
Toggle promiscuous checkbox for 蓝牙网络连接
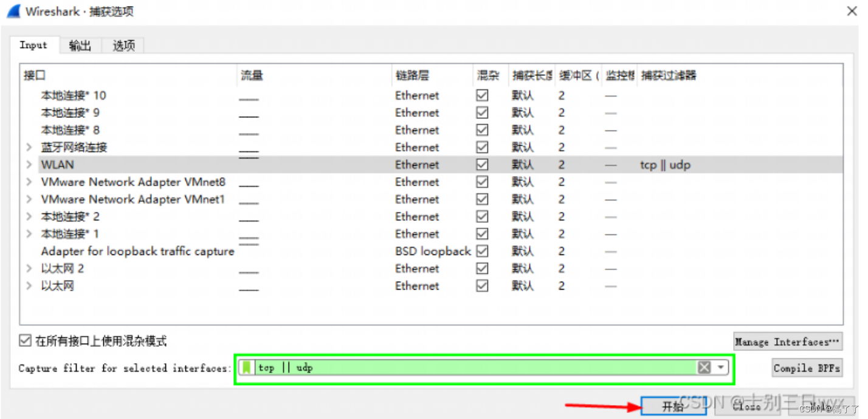coord(482,148)
